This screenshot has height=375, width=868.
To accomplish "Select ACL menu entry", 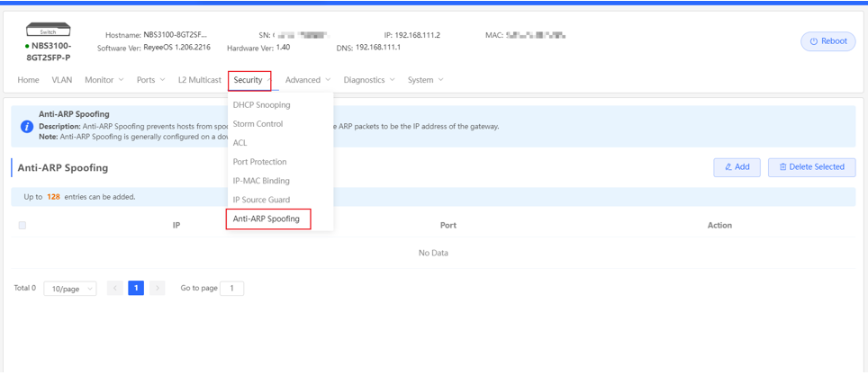I will [240, 143].
